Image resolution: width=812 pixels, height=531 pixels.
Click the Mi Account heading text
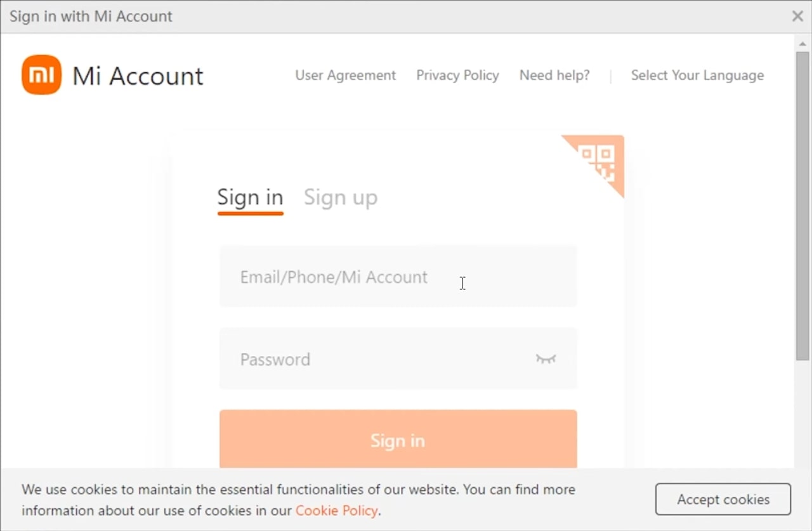click(x=138, y=75)
